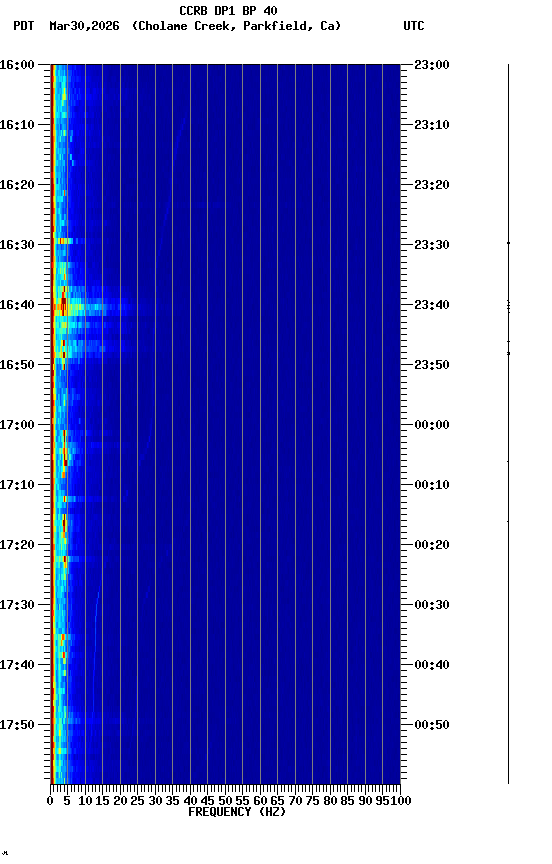Click the '23:30' UTC time label
552x864 pixels.
pyautogui.click(x=432, y=245)
